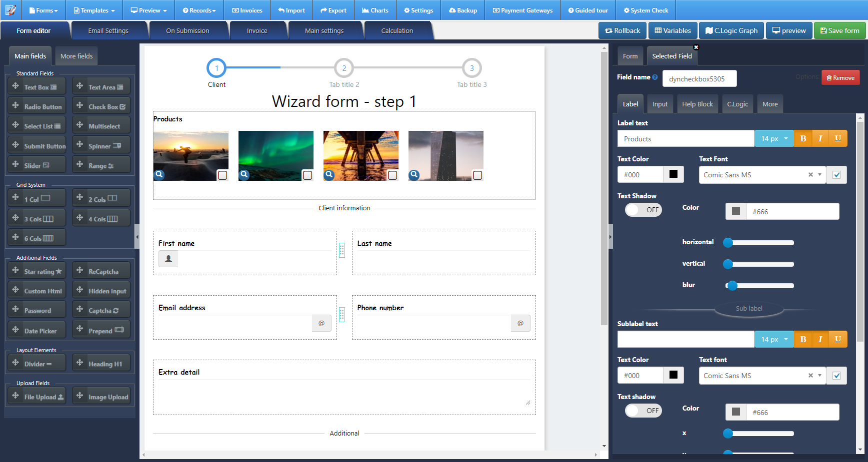Image resolution: width=868 pixels, height=462 pixels.
Task: Underline the Sublabel text
Action: tap(837, 339)
